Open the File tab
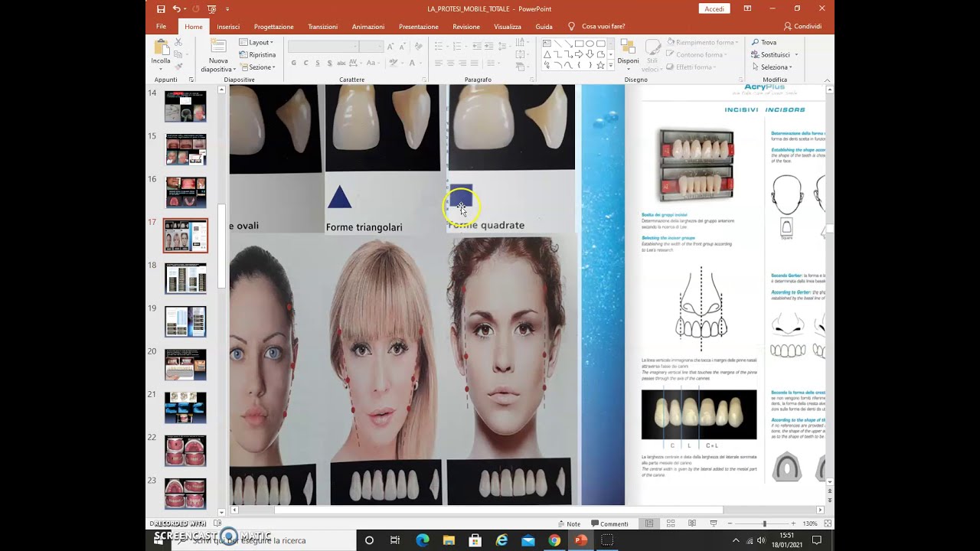This screenshot has width=980, height=551. (161, 26)
